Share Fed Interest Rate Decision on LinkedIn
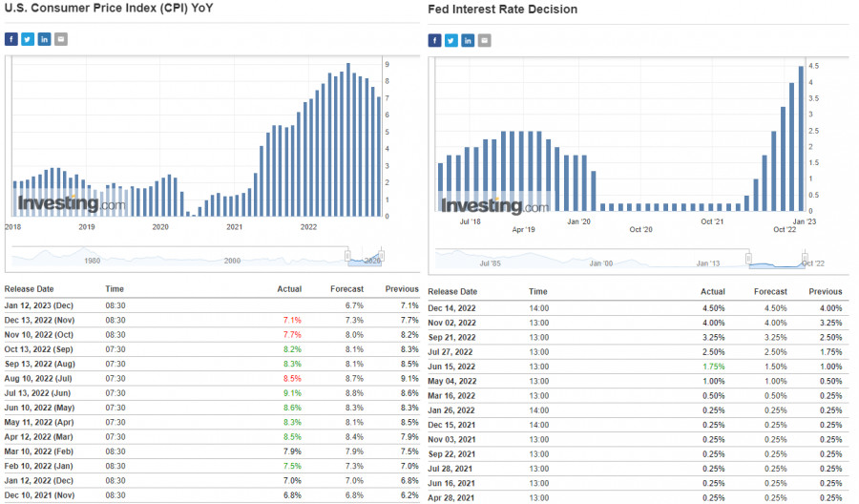859x504 pixels. (468, 40)
